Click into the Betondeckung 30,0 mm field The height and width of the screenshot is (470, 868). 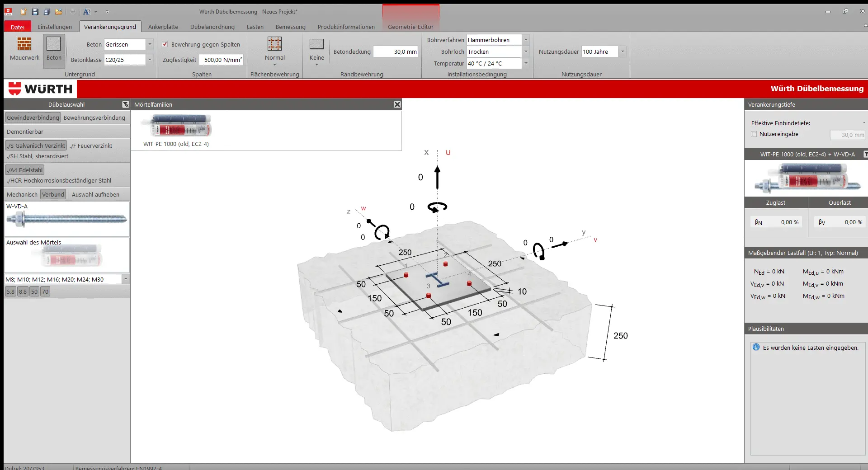pos(396,52)
